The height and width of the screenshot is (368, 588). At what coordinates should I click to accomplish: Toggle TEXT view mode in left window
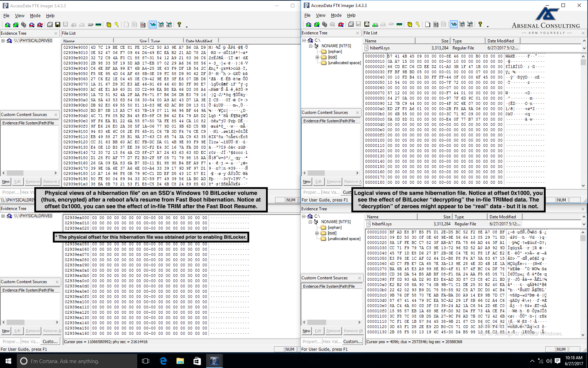[x=161, y=25]
